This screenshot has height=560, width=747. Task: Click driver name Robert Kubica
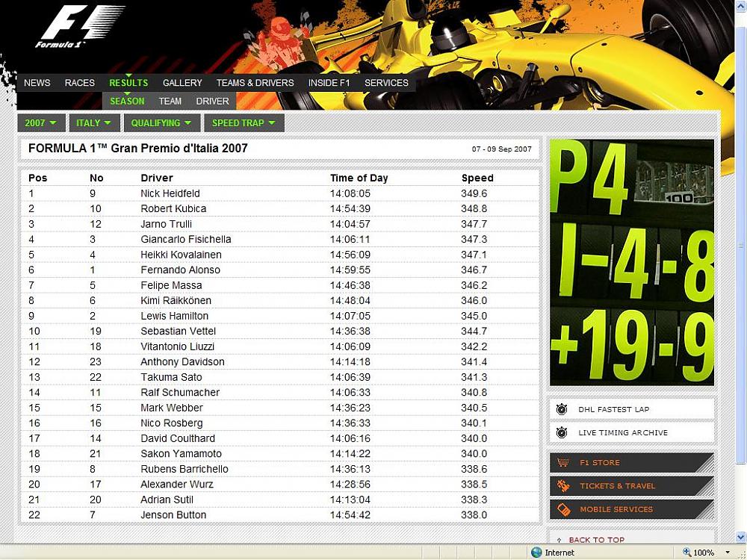[x=173, y=208]
